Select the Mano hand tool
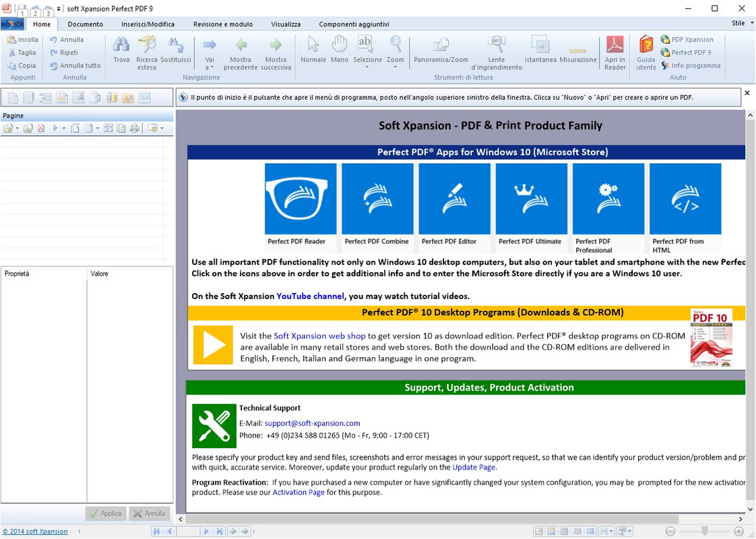 point(340,50)
